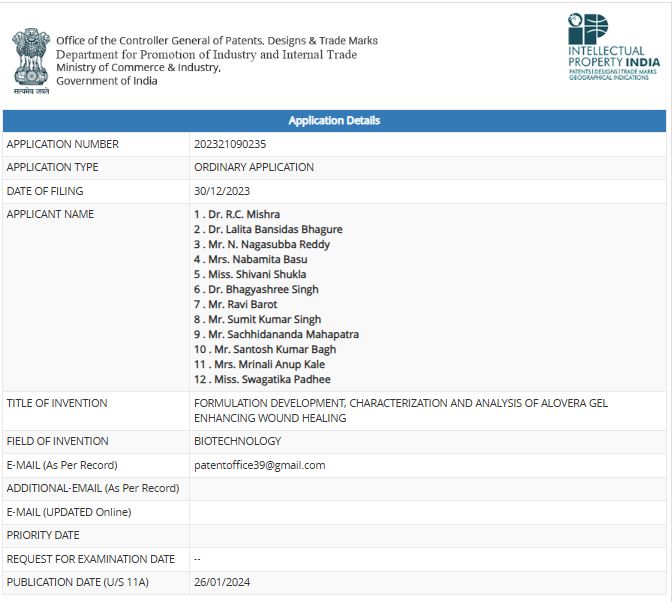Click the patentoffice39@gmail.com email address

point(259,465)
